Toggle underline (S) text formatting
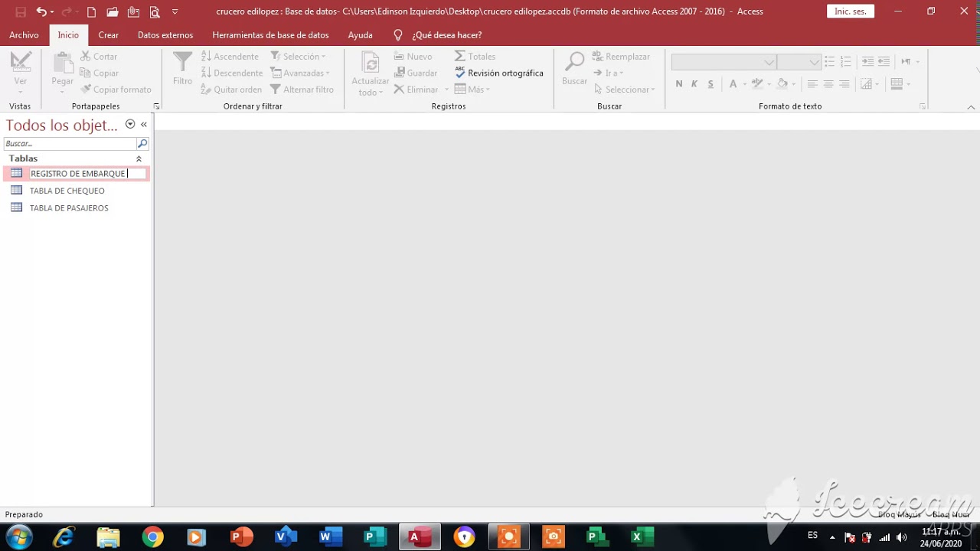 coord(710,84)
